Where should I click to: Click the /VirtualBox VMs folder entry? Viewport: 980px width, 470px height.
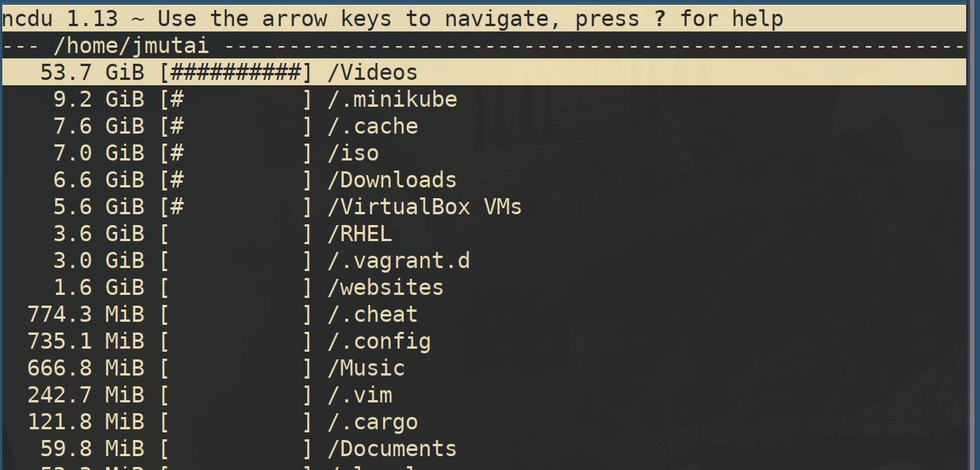[x=424, y=207]
